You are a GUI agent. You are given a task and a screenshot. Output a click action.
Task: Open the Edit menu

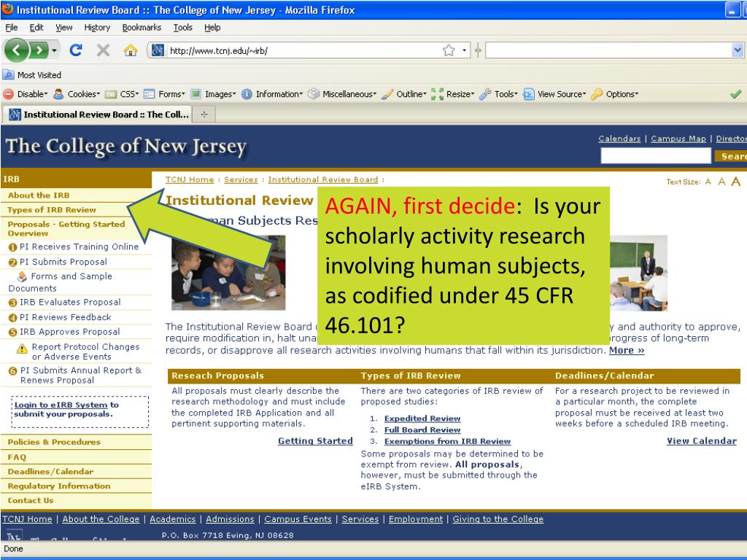click(36, 27)
